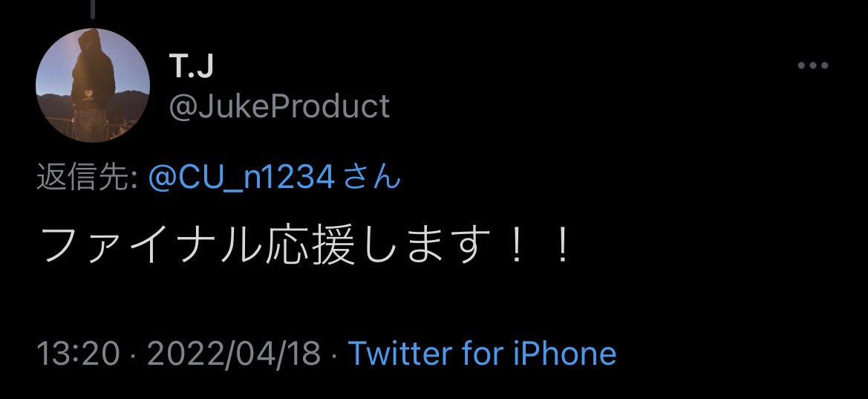Select the tweet text ファイナル応援します
868x399 pixels.
click(x=306, y=245)
